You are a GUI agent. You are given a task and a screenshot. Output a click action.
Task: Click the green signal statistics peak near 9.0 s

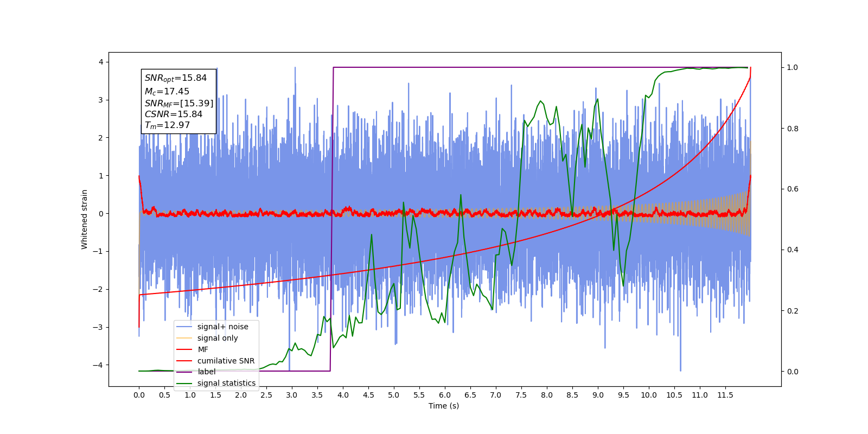point(597,99)
